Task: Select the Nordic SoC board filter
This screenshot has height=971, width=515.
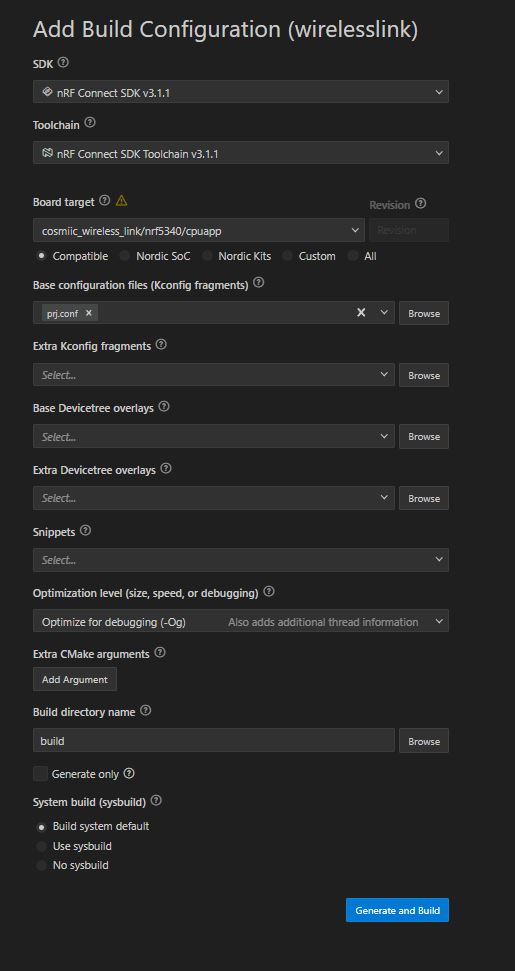Action: click(x=125, y=256)
